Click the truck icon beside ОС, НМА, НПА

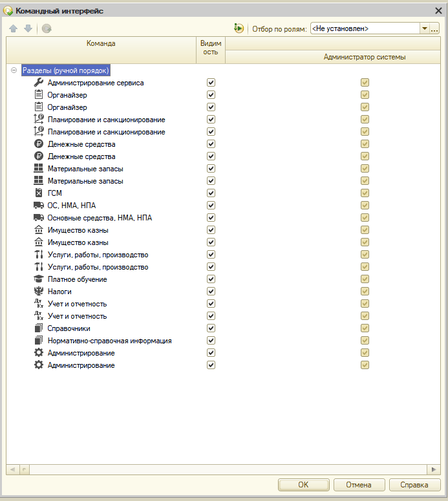pyautogui.click(x=38, y=206)
